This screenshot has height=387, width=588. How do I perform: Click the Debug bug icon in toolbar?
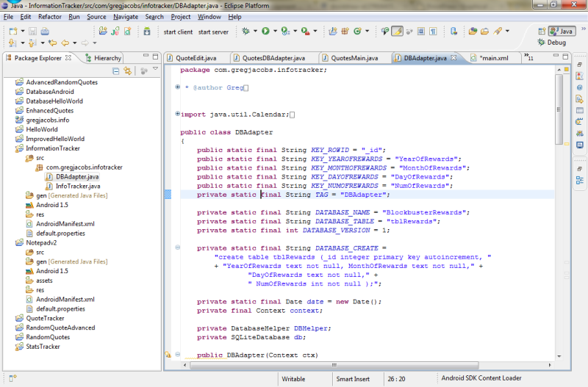245,32
